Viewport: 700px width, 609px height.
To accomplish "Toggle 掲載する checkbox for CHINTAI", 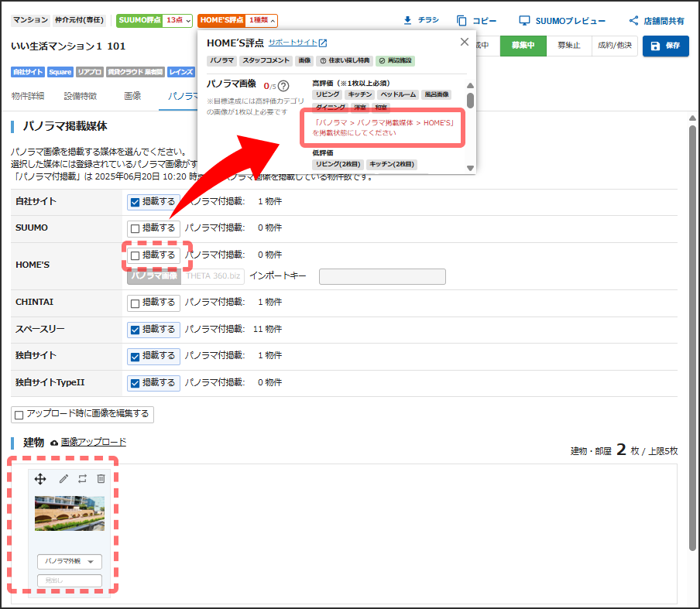I will click(135, 303).
